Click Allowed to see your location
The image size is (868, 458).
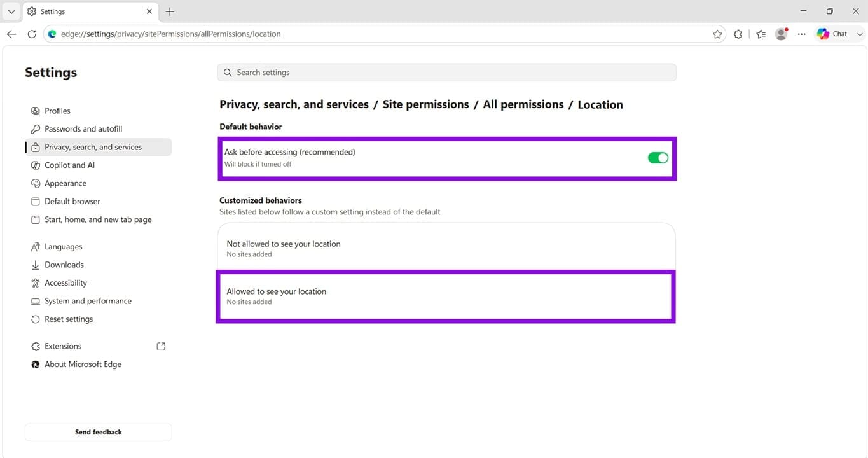[x=446, y=296]
